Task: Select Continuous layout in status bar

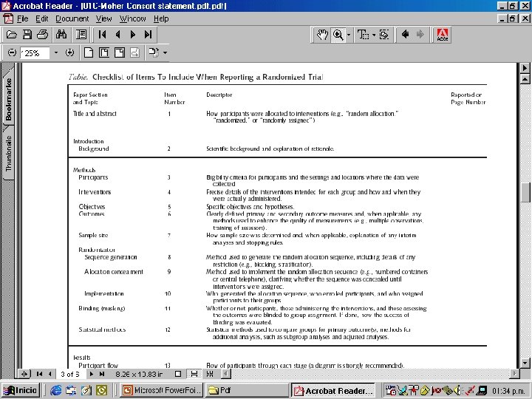Action: click(x=194, y=374)
